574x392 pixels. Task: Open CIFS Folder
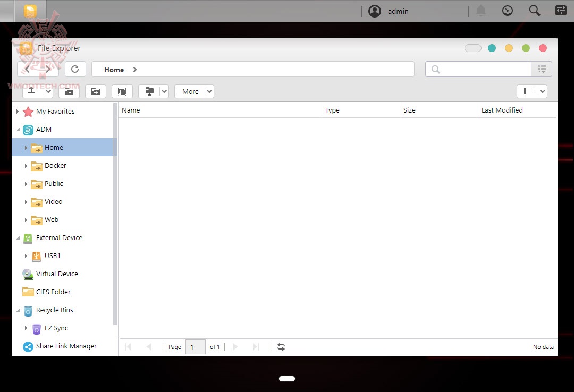coord(53,292)
